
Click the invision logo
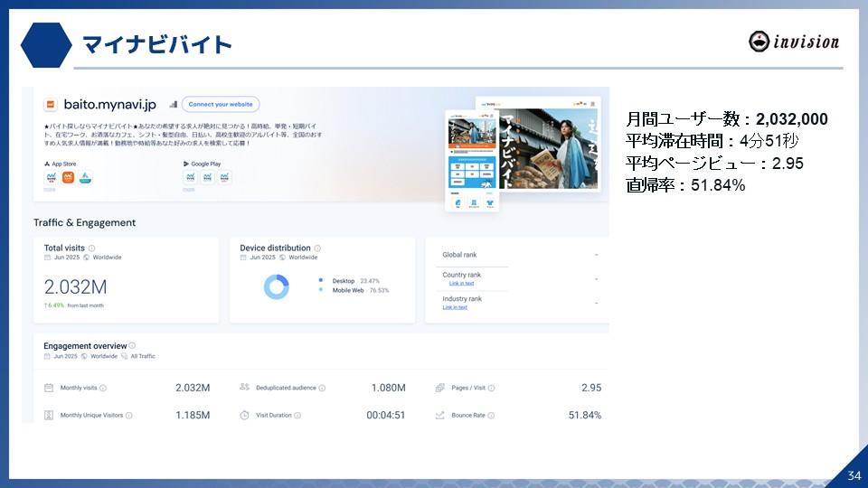[794, 42]
